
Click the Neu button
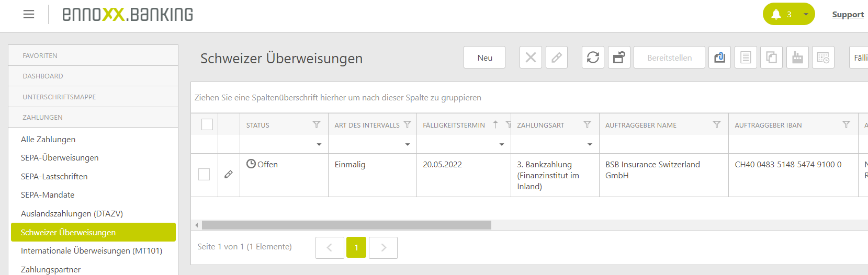[484, 58]
